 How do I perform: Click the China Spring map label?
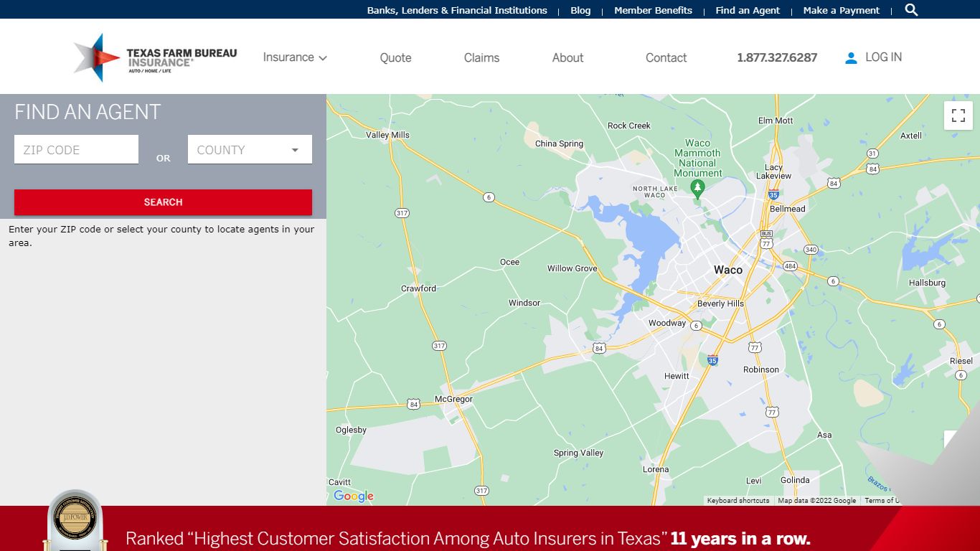[559, 143]
